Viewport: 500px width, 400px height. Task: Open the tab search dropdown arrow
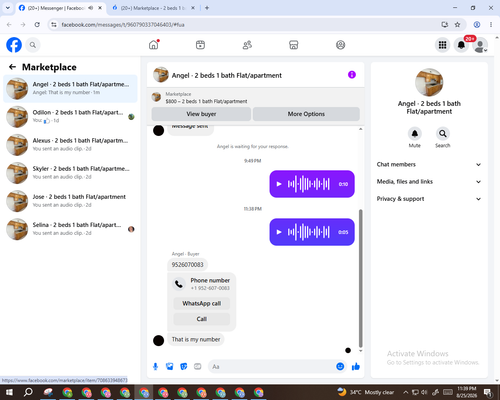coord(8,8)
